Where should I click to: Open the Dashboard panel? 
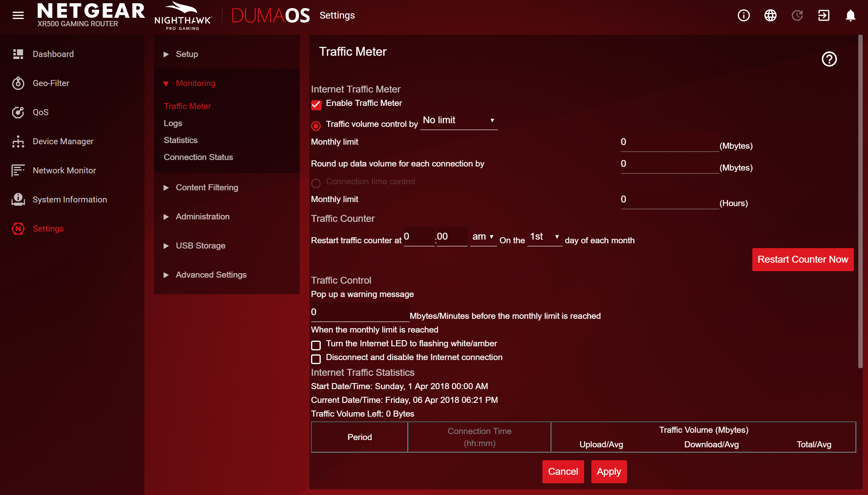pos(53,54)
